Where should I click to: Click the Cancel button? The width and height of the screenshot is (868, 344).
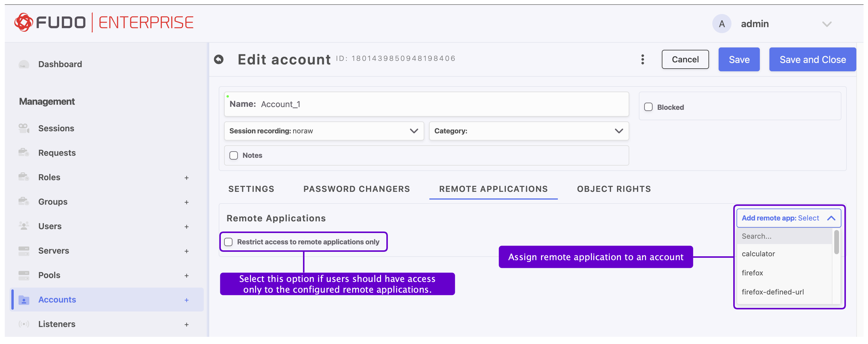[x=685, y=60]
